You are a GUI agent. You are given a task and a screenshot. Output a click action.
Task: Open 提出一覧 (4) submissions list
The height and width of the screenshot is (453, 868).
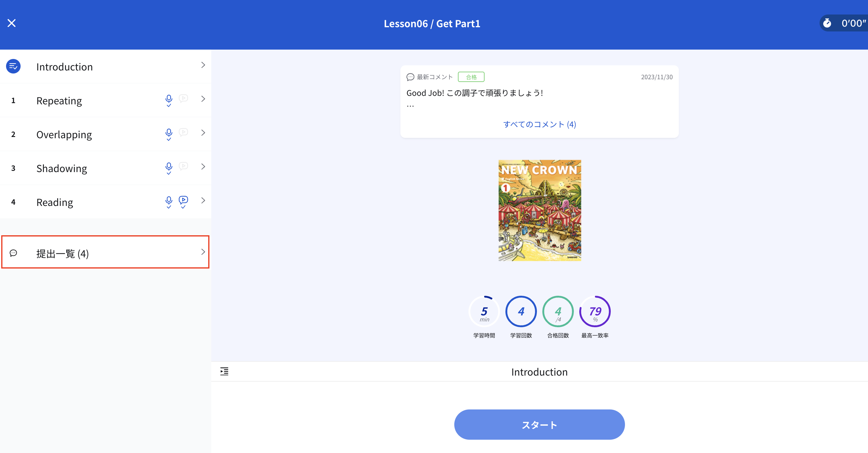tap(105, 252)
